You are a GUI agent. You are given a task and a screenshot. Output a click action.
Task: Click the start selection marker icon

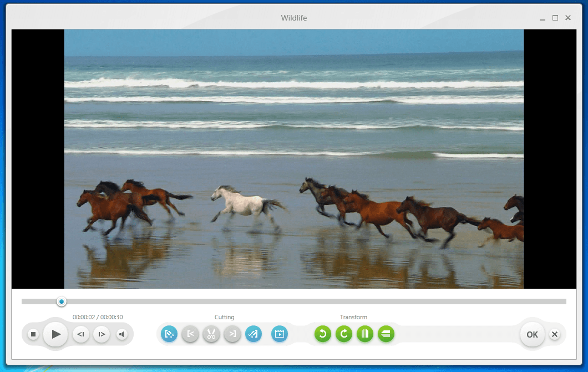pos(169,334)
